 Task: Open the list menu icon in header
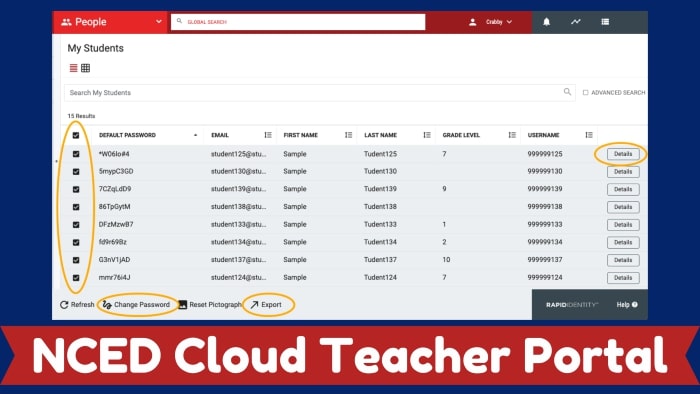tap(605, 21)
